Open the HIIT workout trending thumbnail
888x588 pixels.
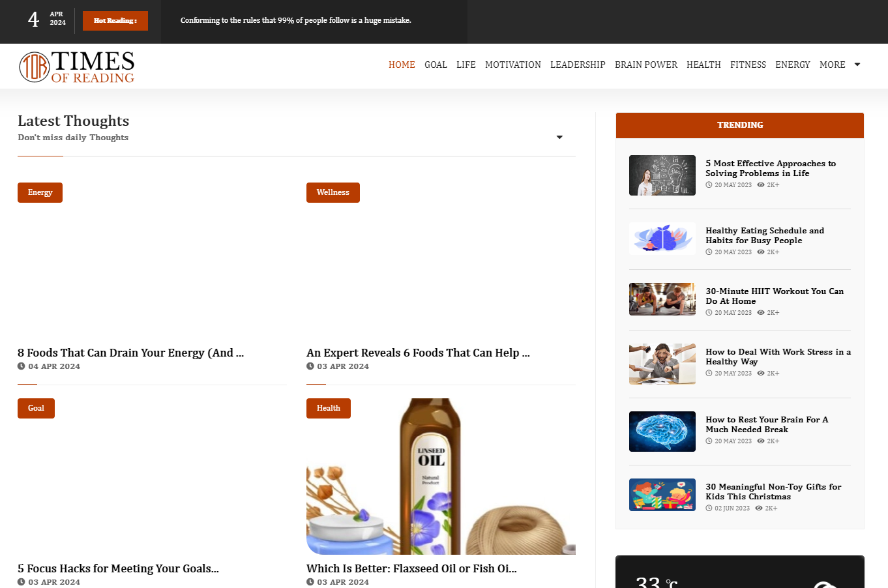662,299
